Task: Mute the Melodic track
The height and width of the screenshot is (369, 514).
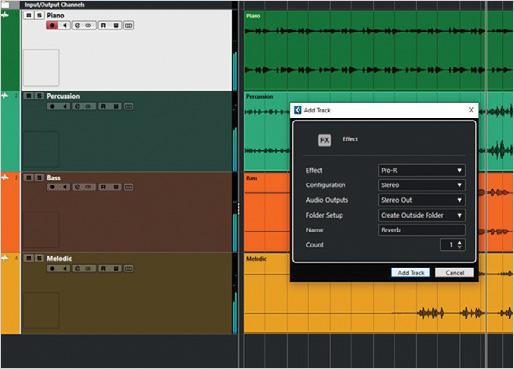Action: tap(29, 258)
